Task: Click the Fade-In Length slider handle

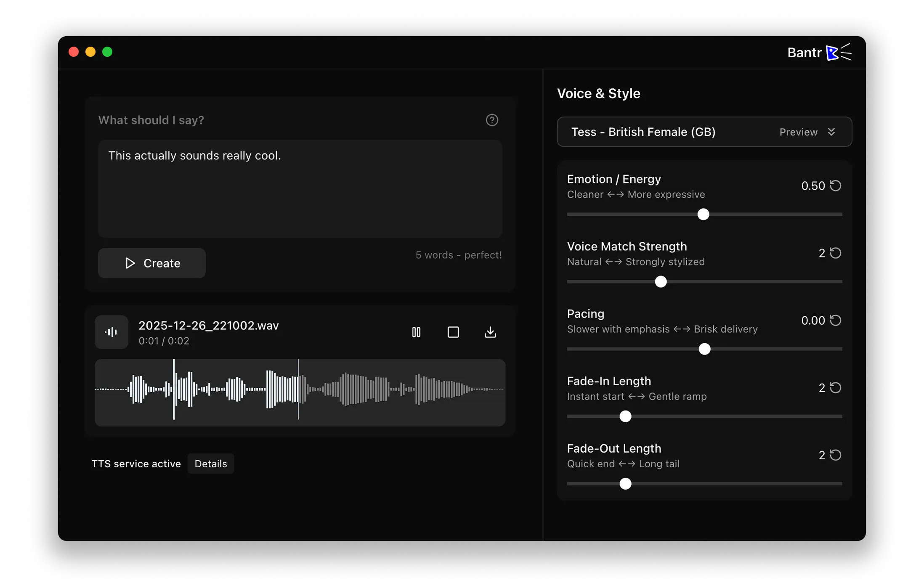Action: click(626, 416)
